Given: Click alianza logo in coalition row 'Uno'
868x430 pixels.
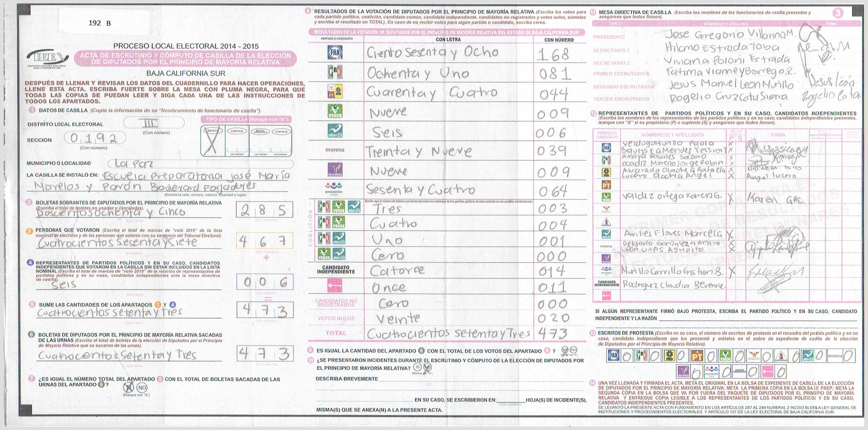Looking at the screenshot, I should (339, 238).
